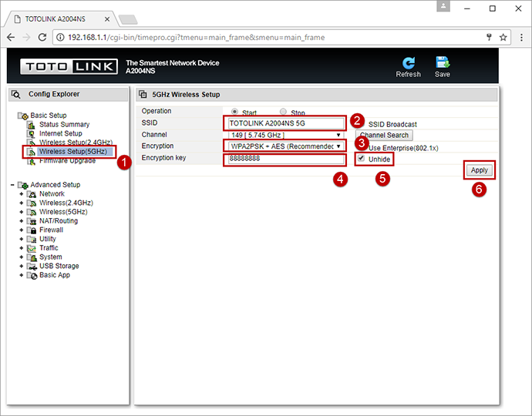This screenshot has height=416, width=532.
Task: Expand the Wireless(5GHz) tree node
Action: point(22,212)
